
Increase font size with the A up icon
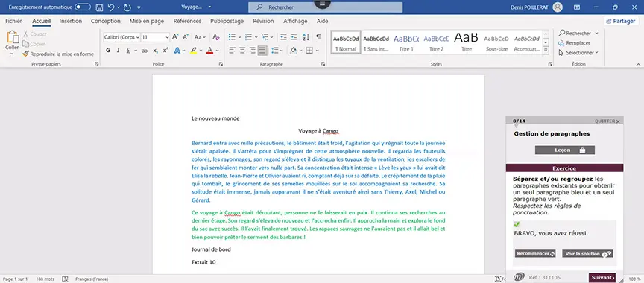click(x=175, y=37)
